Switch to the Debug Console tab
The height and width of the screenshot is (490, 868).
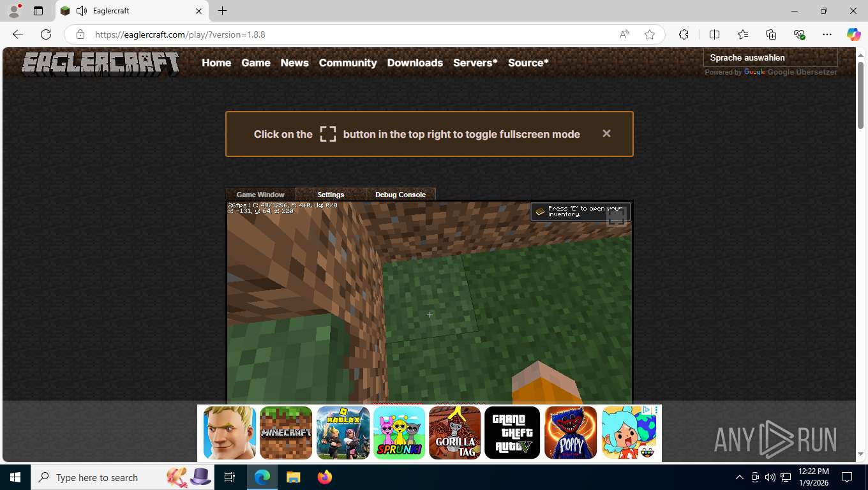pyautogui.click(x=400, y=195)
